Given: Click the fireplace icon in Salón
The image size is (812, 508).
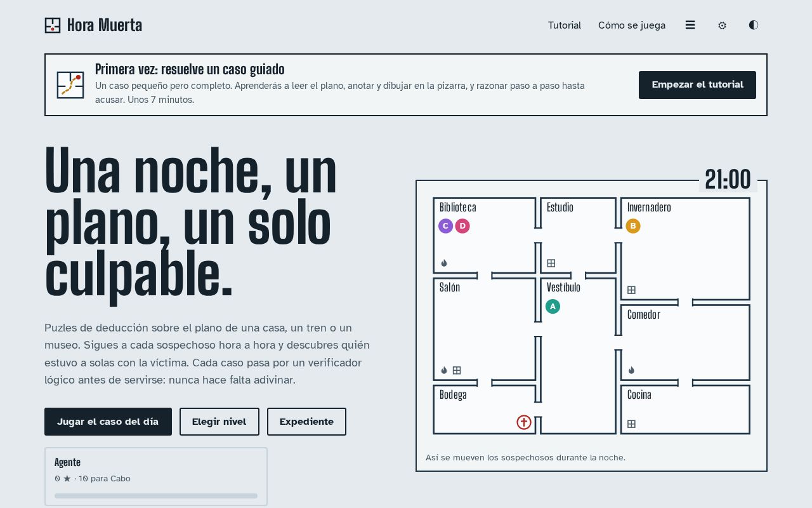Looking at the screenshot, I should coord(444,370).
